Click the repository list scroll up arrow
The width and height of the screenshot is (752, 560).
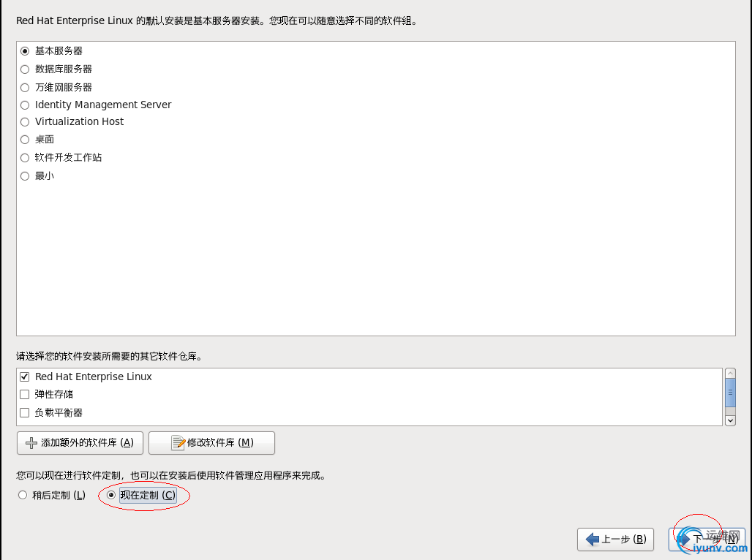[730, 374]
